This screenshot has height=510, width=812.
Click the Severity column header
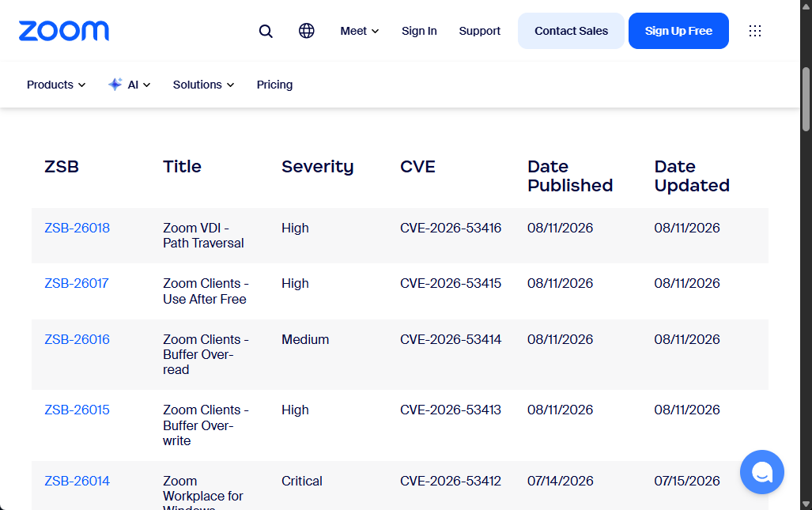317,167
